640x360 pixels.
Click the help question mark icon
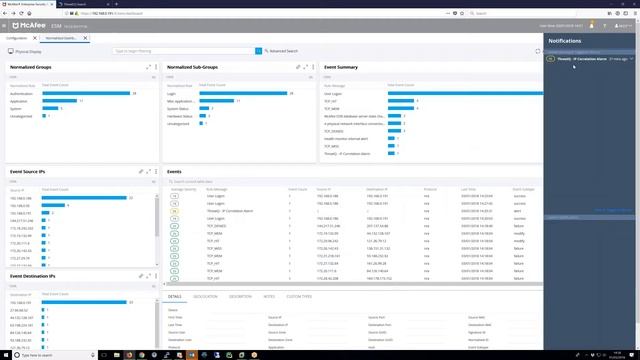[604, 26]
